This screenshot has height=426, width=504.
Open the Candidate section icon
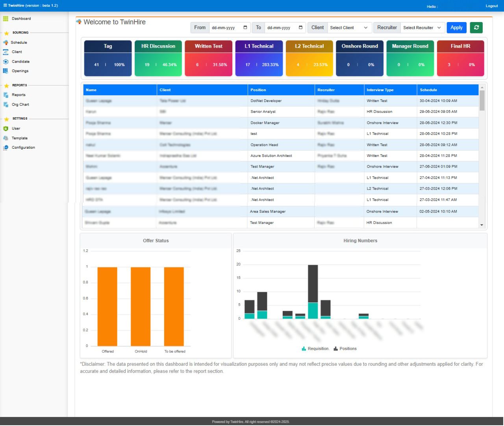(x=6, y=61)
